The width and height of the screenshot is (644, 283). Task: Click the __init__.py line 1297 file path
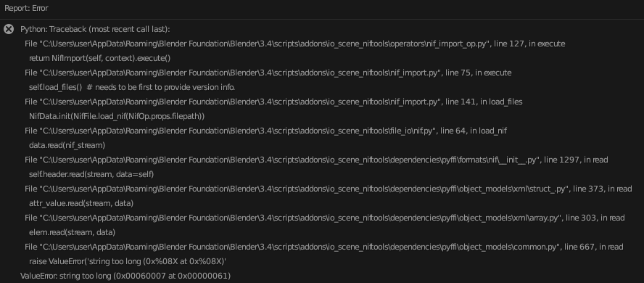coord(316,160)
